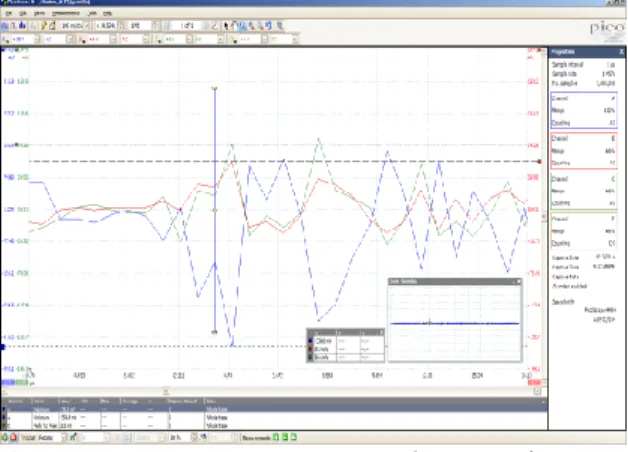Click the add measurement green button
The image size is (628, 452).
[x=276, y=437]
